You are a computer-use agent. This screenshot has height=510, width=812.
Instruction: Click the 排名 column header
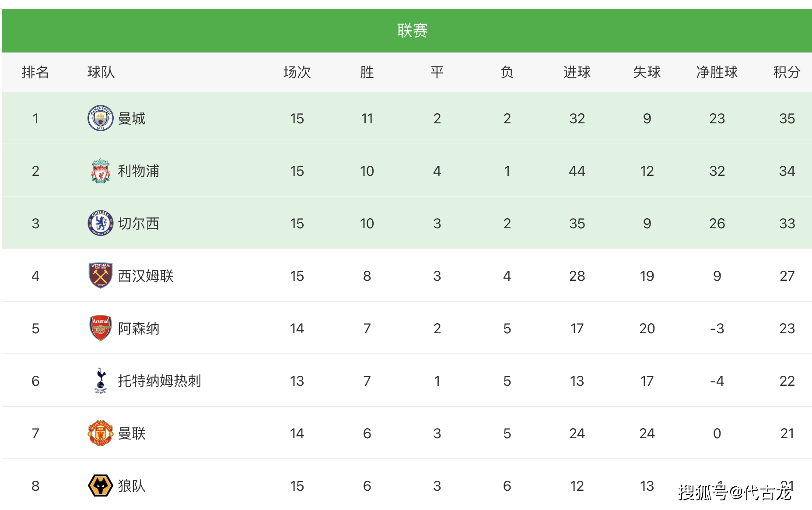(35, 72)
